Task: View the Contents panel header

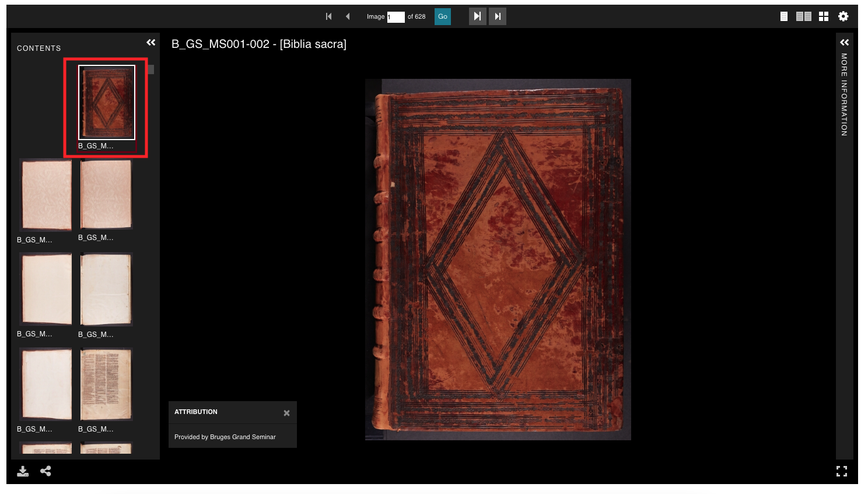Action: [x=39, y=48]
